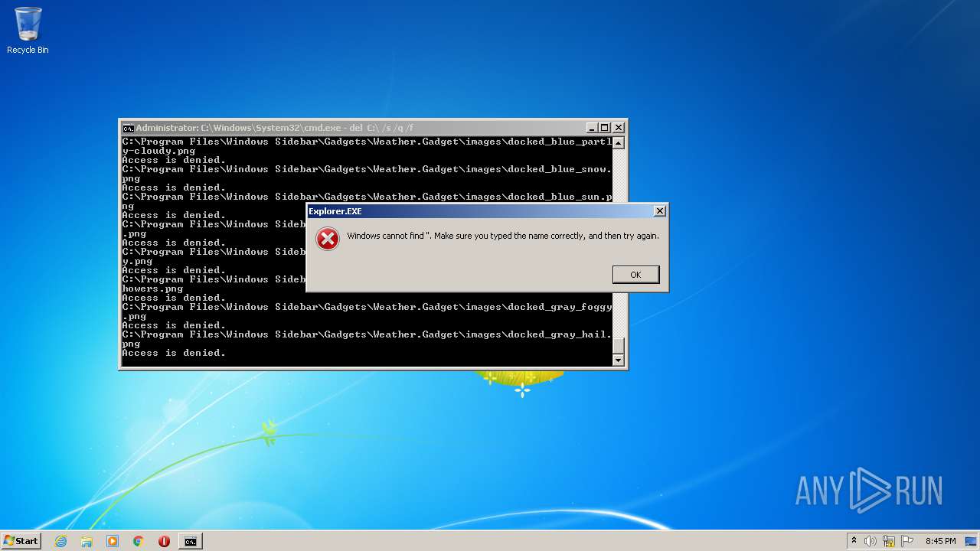
Task: Click the docked_gray_hail path line in cmd
Action: 367,334
